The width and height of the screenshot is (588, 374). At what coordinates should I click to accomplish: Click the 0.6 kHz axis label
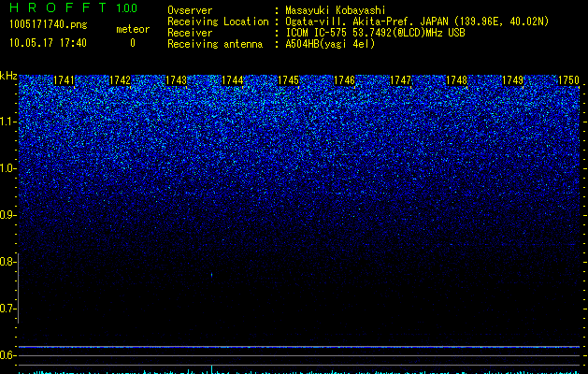tap(7, 355)
